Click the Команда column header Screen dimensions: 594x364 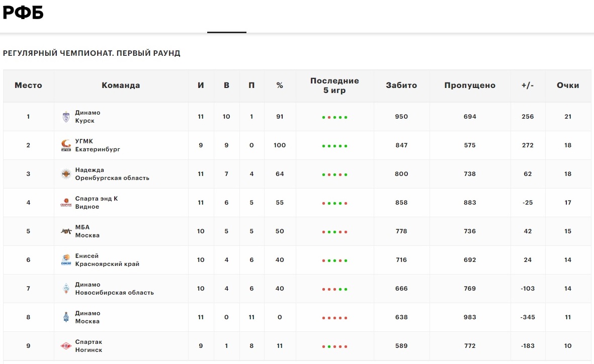[121, 85]
